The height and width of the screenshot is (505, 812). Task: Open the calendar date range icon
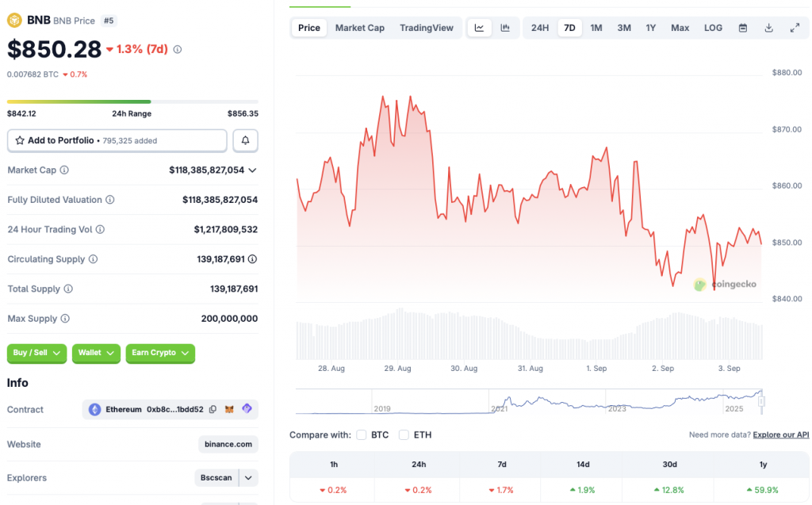(742, 28)
